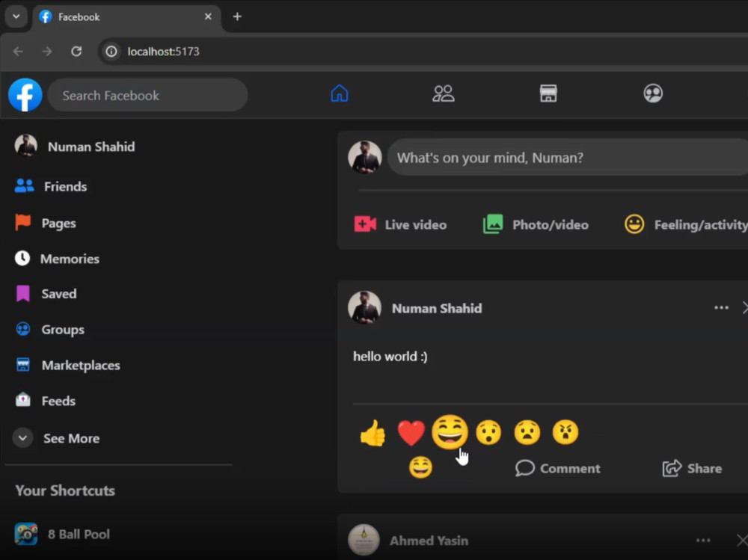Click the Saved bookmark icon
The image size is (748, 560).
click(x=23, y=293)
